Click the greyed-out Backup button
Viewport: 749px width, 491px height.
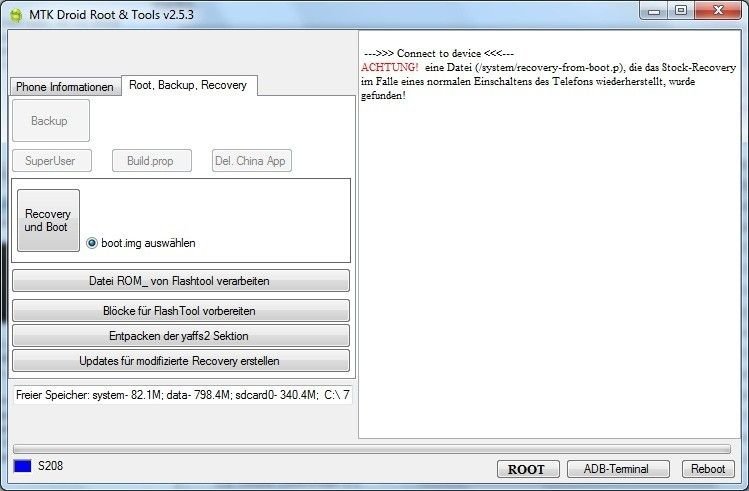coord(51,120)
